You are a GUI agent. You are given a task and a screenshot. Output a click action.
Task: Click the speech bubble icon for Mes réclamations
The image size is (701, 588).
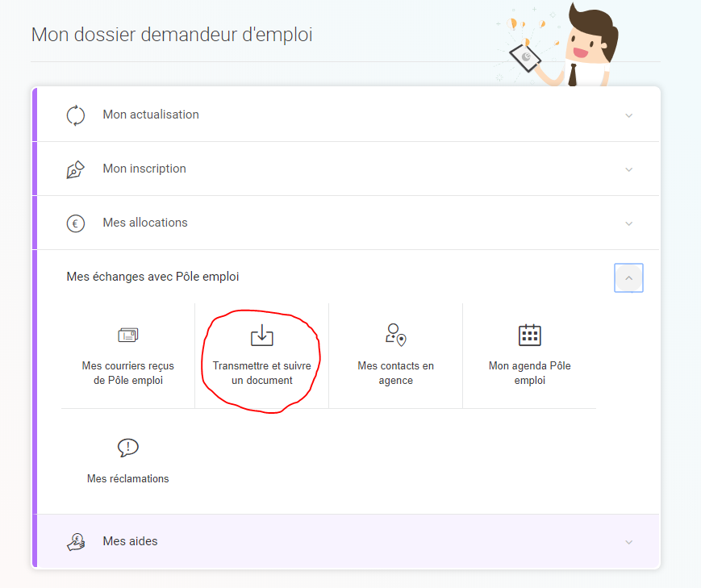click(x=128, y=448)
